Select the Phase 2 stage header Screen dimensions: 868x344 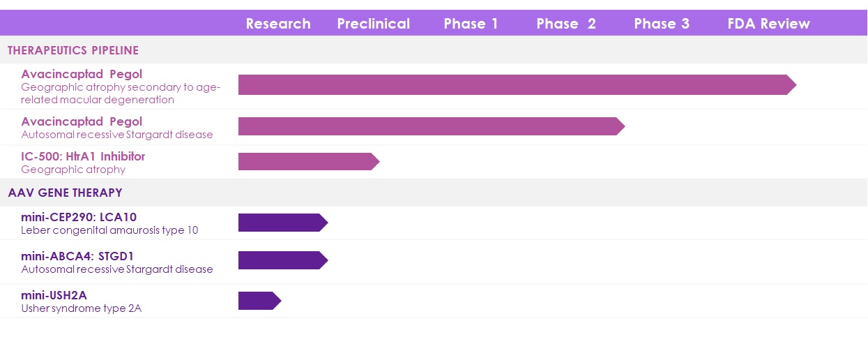coord(566,24)
